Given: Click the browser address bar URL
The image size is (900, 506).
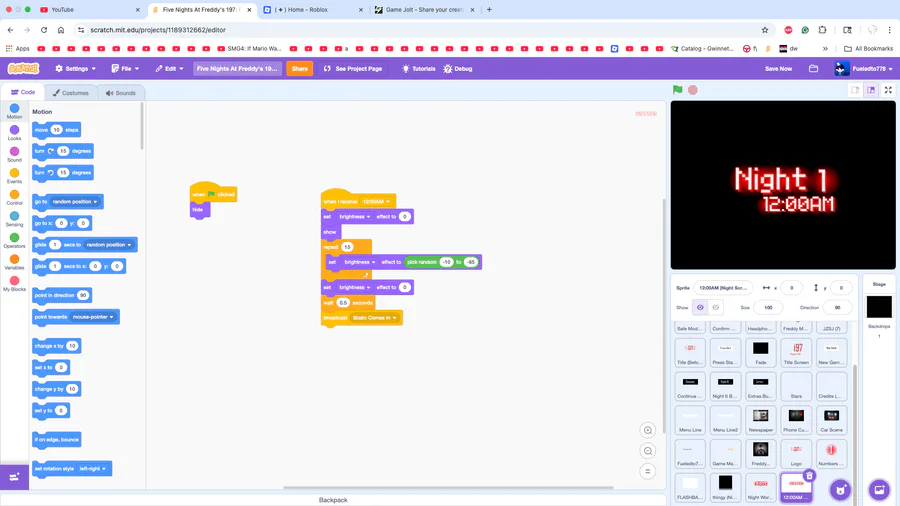Looking at the screenshot, I should [158, 30].
